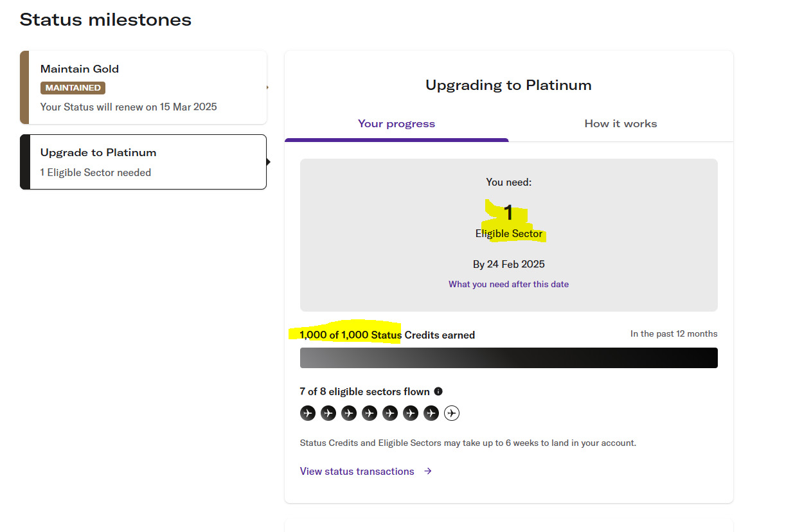Follow the What you need after this date link
This screenshot has height=532, width=811.
coord(508,284)
